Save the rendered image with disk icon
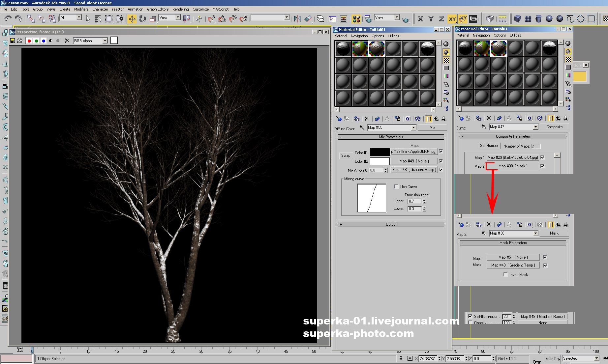 point(13,41)
